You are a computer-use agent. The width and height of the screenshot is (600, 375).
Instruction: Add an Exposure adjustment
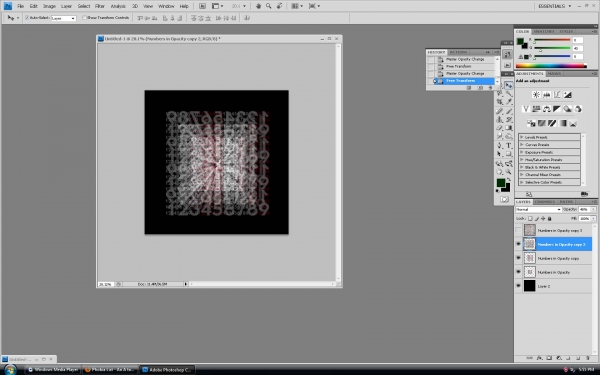pos(567,95)
